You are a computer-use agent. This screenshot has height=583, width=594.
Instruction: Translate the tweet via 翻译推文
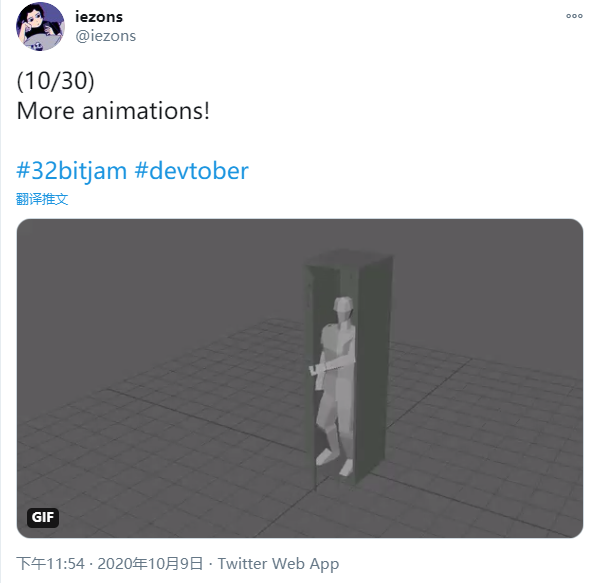[x=42, y=199]
